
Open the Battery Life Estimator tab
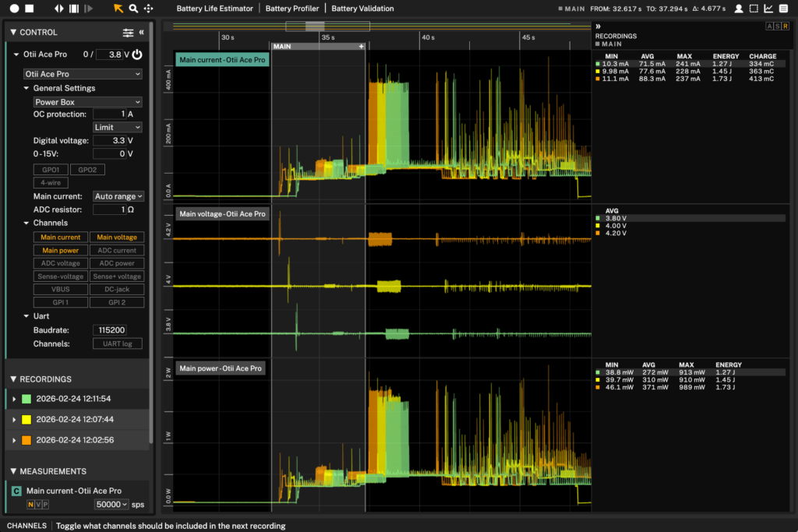pyautogui.click(x=215, y=9)
